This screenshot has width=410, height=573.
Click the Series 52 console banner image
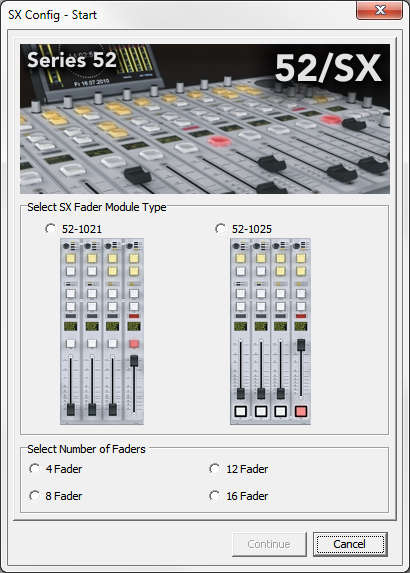[x=205, y=119]
